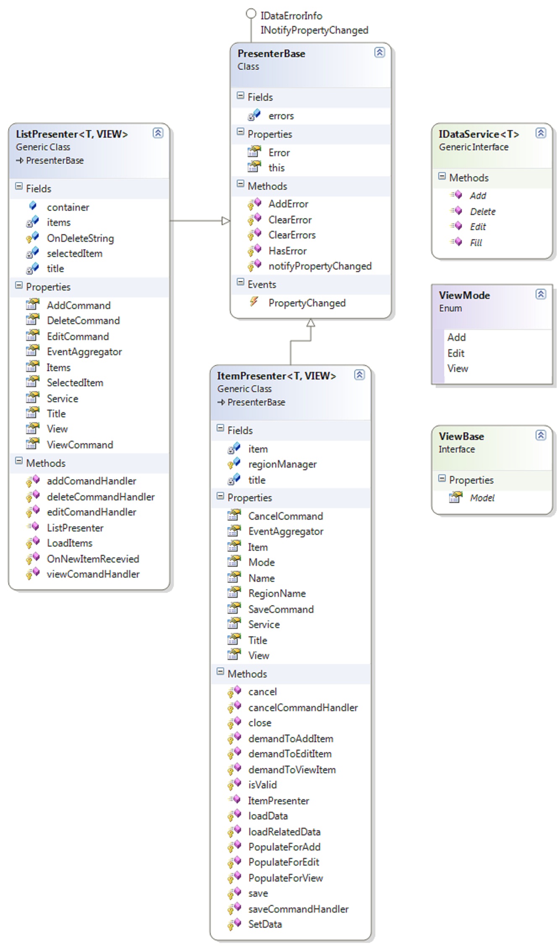
Task: Select the Add value in ViewMode enum
Action: (x=456, y=337)
